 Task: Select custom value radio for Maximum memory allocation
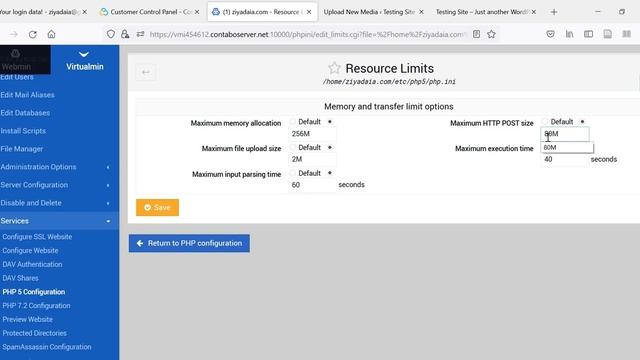click(x=330, y=122)
